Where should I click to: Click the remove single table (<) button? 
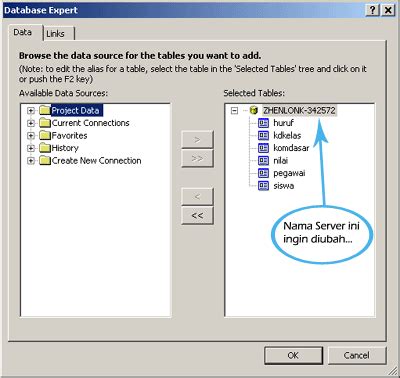197,196
